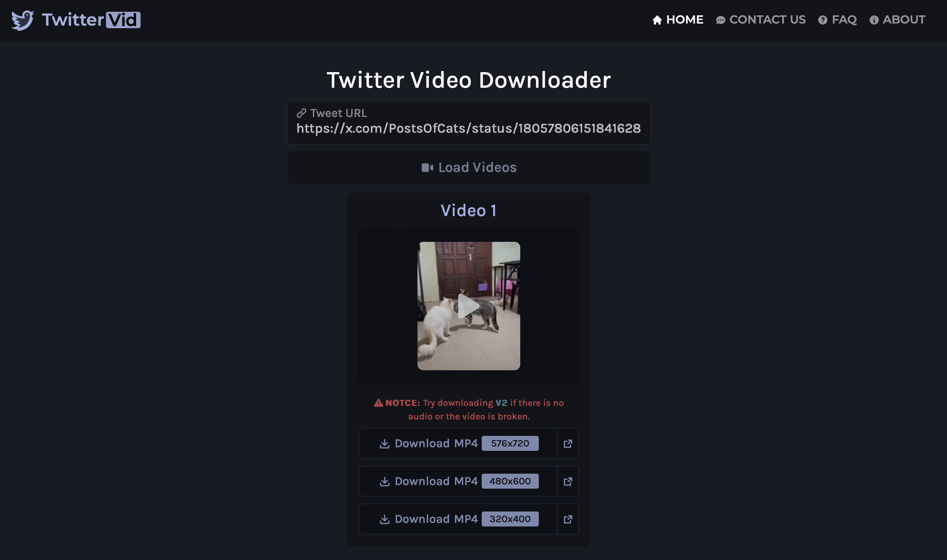This screenshot has width=947, height=560.
Task: Navigate to the ABOUT page
Action: click(x=903, y=20)
